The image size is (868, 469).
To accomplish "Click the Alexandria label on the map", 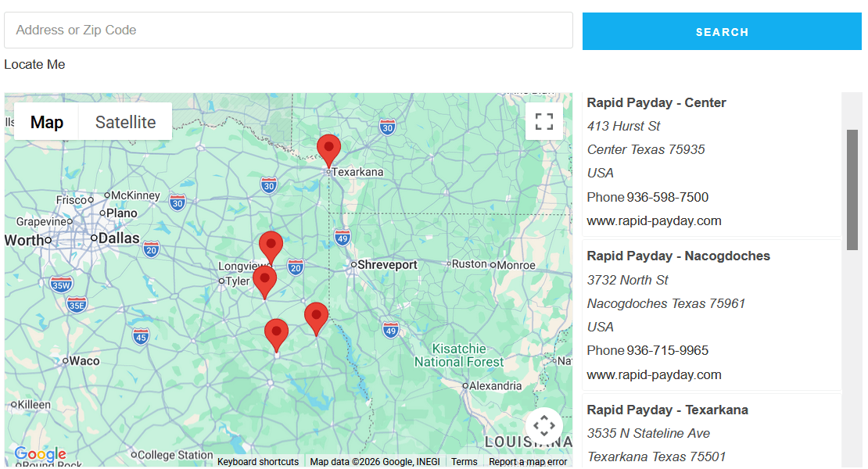I will pyautogui.click(x=495, y=385).
